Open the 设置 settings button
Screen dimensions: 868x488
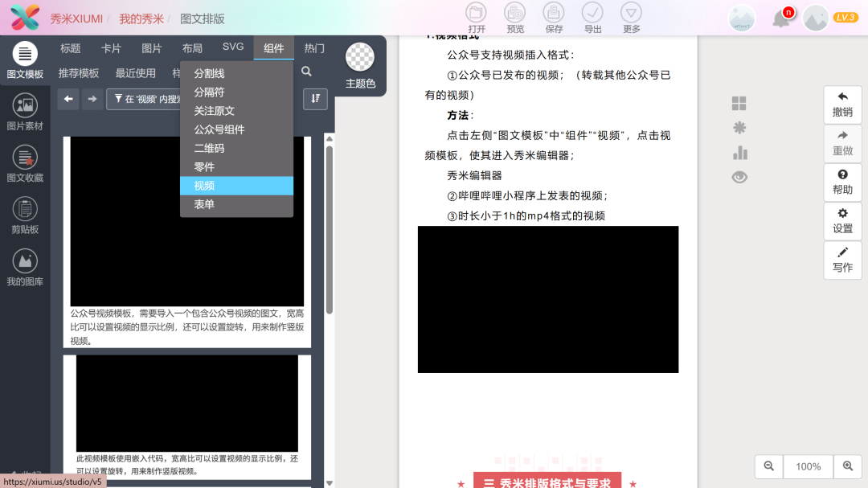(x=842, y=221)
